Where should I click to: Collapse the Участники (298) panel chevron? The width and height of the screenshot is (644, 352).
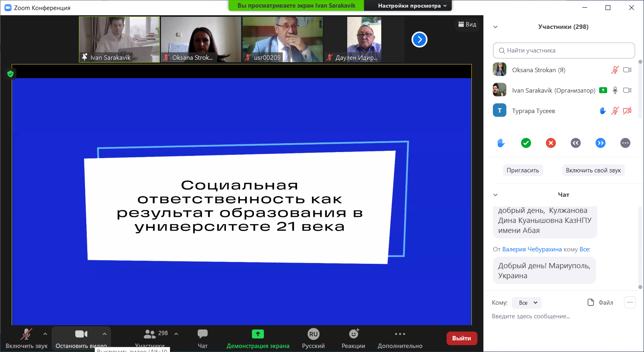495,27
